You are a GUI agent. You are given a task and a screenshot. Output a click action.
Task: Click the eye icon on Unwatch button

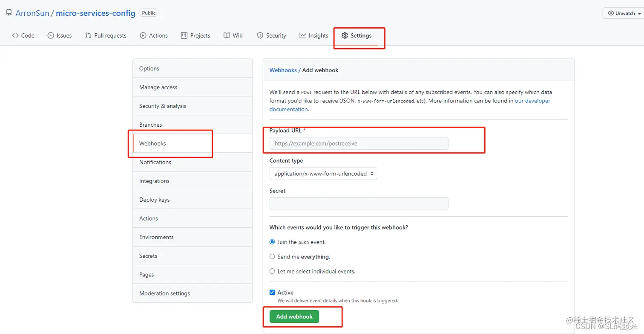coord(611,13)
